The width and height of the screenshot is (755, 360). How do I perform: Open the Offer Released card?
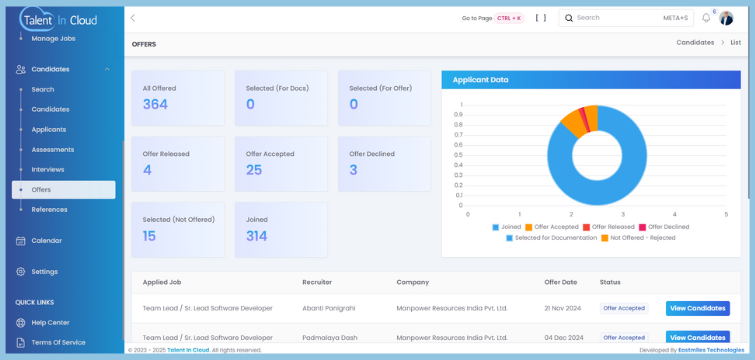coord(178,164)
